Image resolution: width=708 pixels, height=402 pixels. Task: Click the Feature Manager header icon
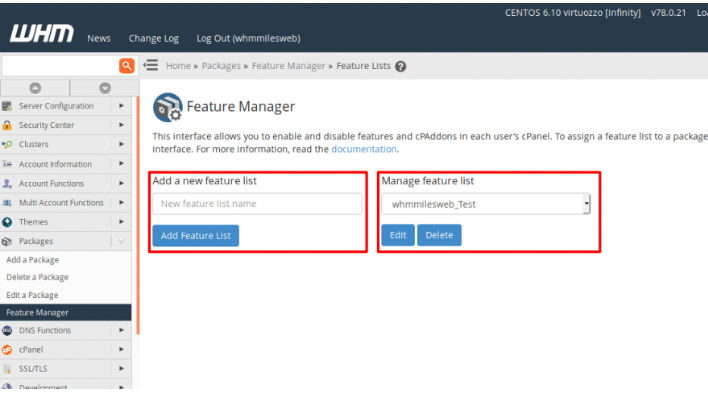(168, 107)
